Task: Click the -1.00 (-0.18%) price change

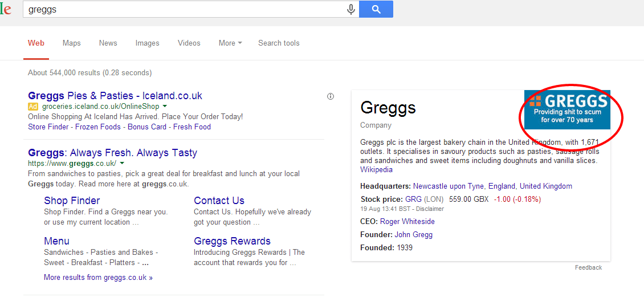Action: click(x=517, y=199)
